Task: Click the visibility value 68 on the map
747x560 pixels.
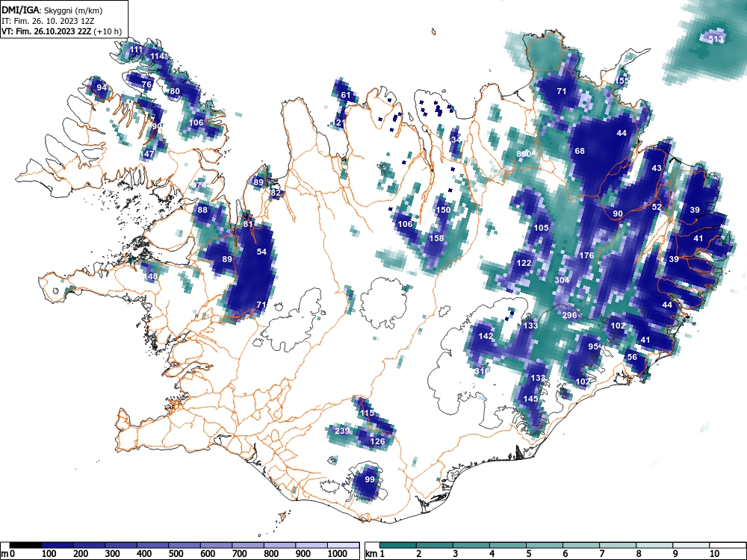Action: pyautogui.click(x=580, y=151)
